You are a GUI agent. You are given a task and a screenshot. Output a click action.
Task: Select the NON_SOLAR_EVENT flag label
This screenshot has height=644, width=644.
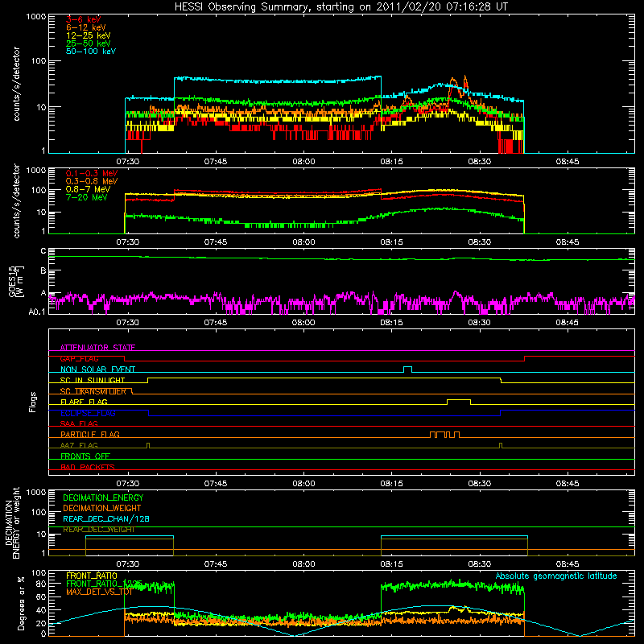(97, 369)
